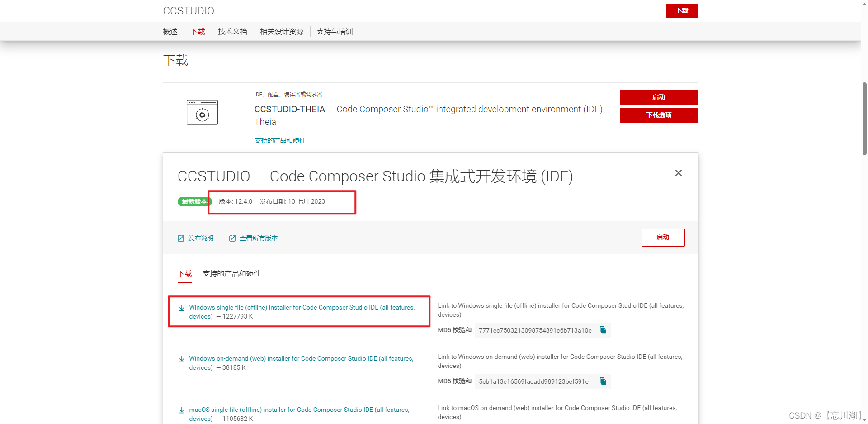The height and width of the screenshot is (424, 868).
Task: Click the download icon beside Windows on-demand installer
Action: point(182,358)
